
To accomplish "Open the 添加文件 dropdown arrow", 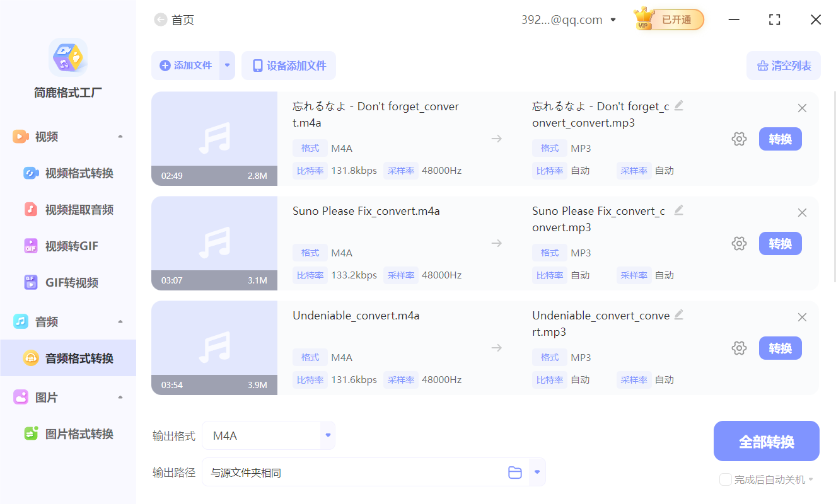I will click(227, 66).
